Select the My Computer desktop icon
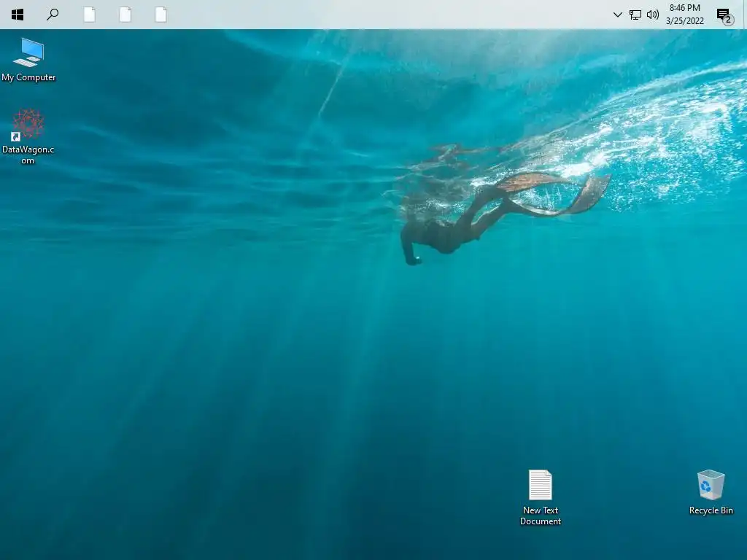The image size is (747, 560). (x=28, y=60)
